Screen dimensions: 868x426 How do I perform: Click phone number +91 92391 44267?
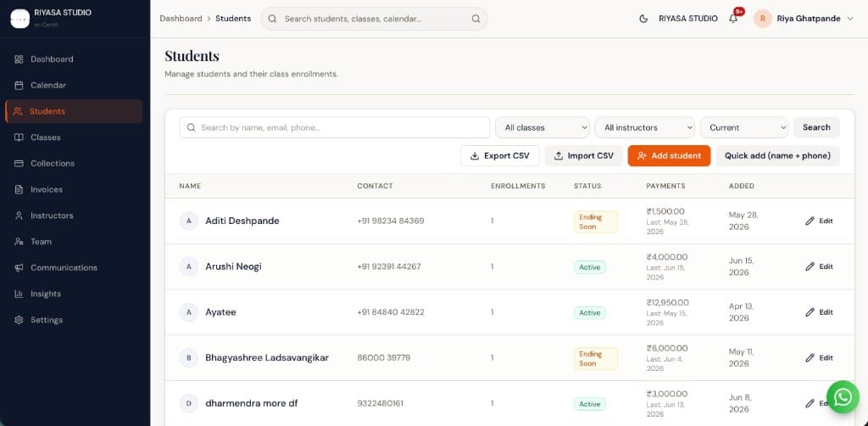pyautogui.click(x=388, y=266)
